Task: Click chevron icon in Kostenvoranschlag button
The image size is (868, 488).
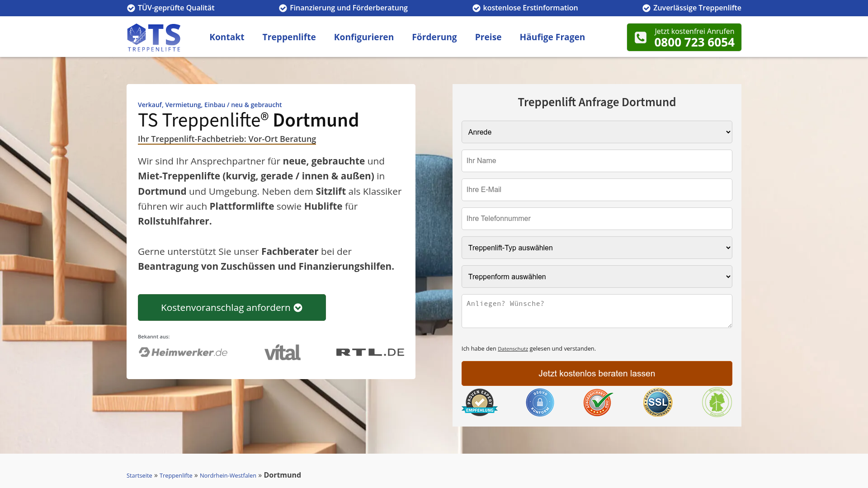Action: pos(298,308)
